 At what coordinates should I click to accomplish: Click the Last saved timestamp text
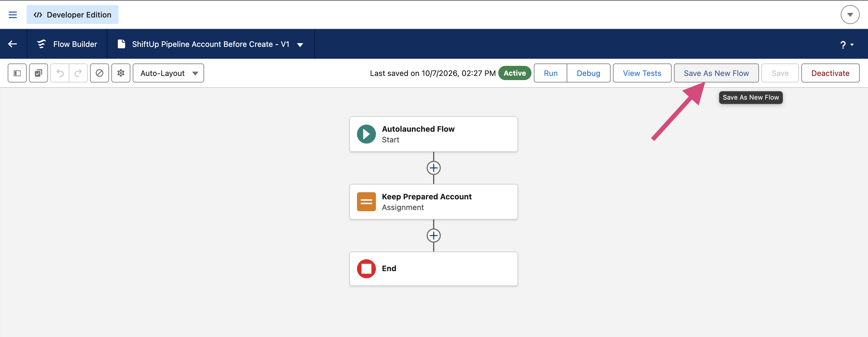433,73
